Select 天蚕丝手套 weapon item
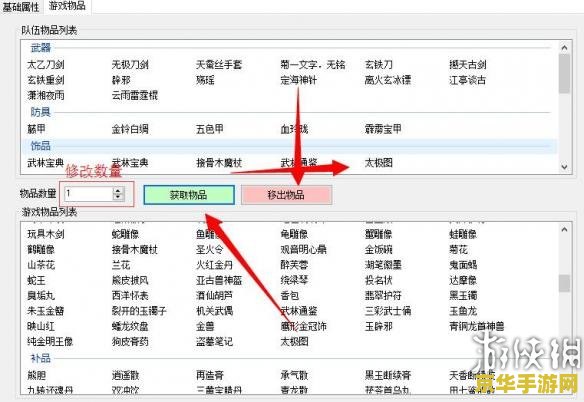Image resolution: width=584 pixels, height=402 pixels. [x=219, y=65]
